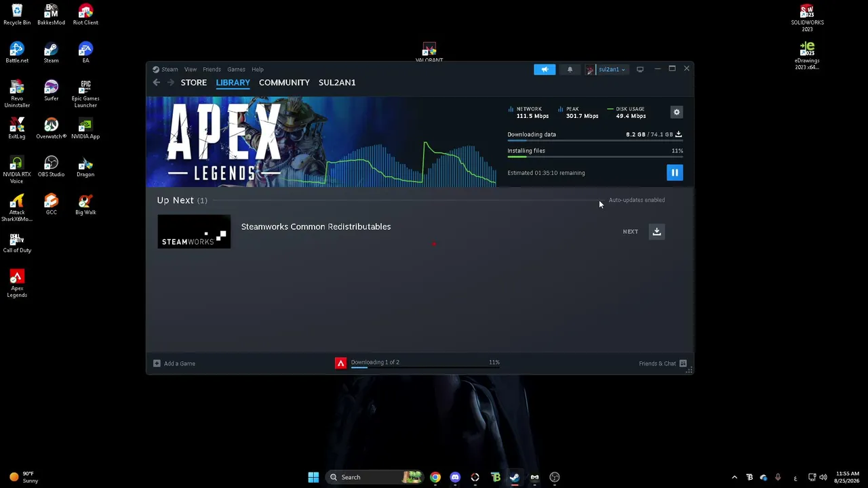
Task: Open the weather widget showing 90°F Sunny
Action: [x=24, y=477]
